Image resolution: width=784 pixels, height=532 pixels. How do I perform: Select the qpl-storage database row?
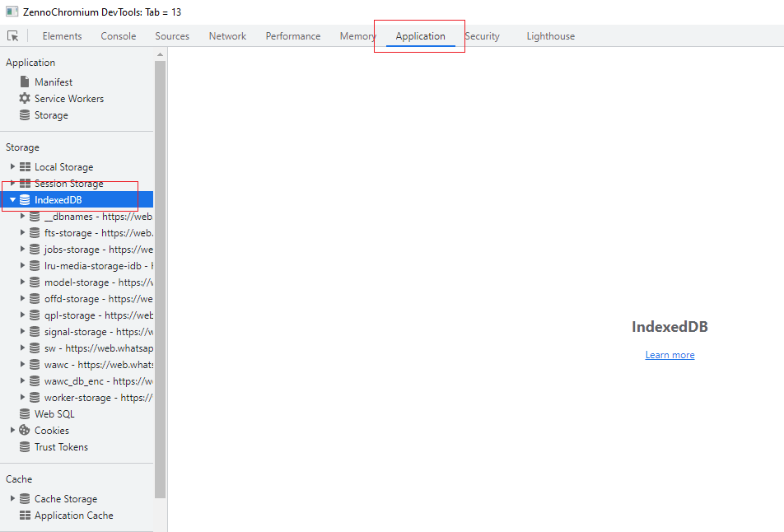[77, 315]
